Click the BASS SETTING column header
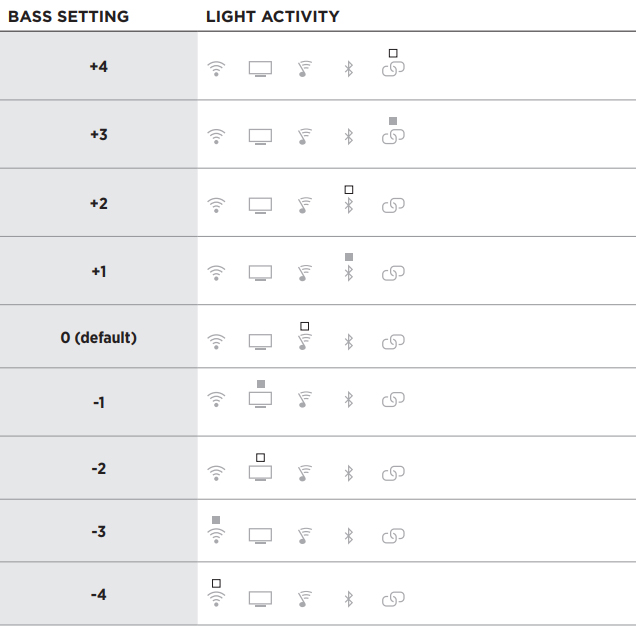Viewport: 636px width, 627px height. coord(69,17)
